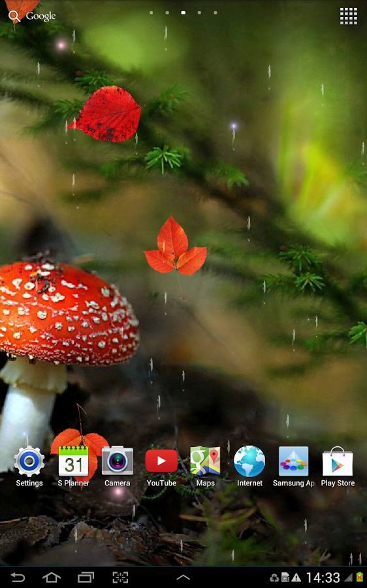Launch Samsung Apps store
Viewport: 367px width, 588px height.
click(x=293, y=466)
